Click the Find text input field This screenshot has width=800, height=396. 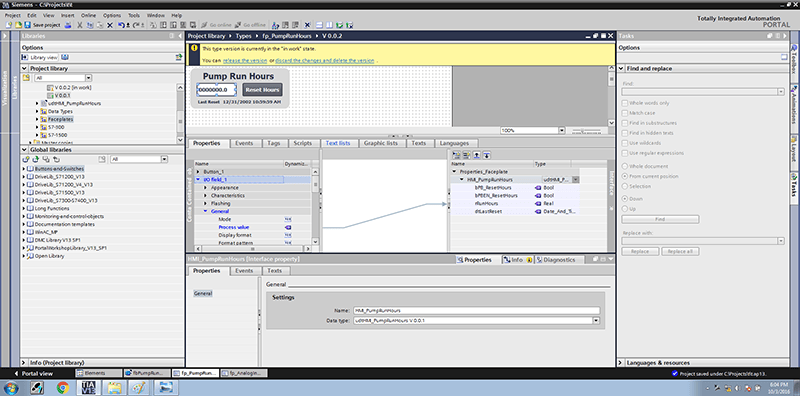699,91
